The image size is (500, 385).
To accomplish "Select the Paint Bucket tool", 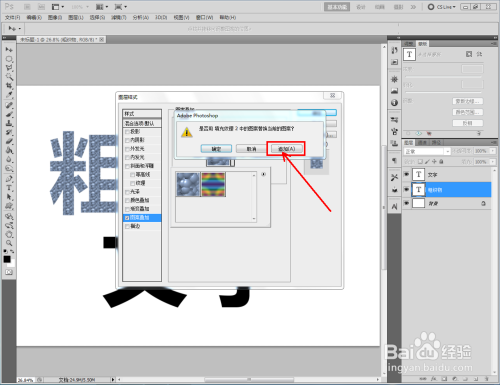I will tap(9, 150).
